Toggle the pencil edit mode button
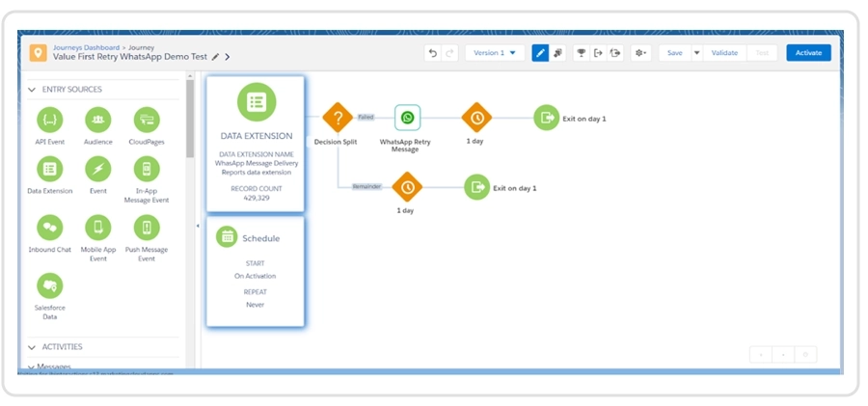Screen dimensions: 868x406 [x=540, y=53]
